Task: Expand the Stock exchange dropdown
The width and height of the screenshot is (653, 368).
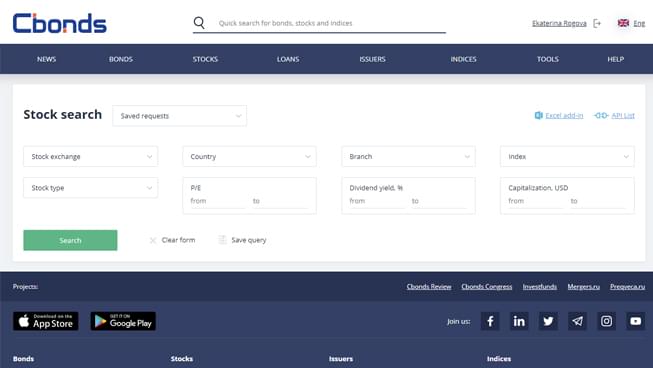Action: tap(90, 157)
